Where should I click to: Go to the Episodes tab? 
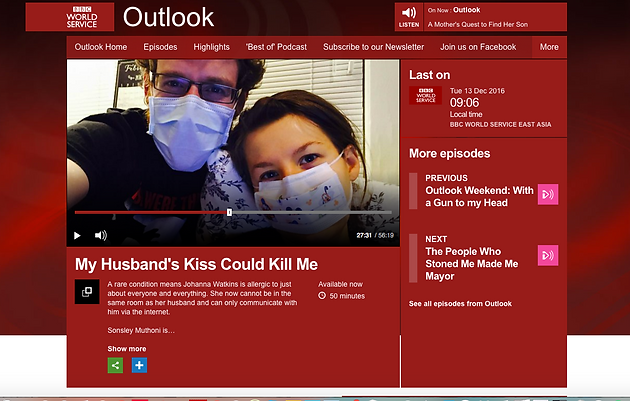click(x=160, y=47)
